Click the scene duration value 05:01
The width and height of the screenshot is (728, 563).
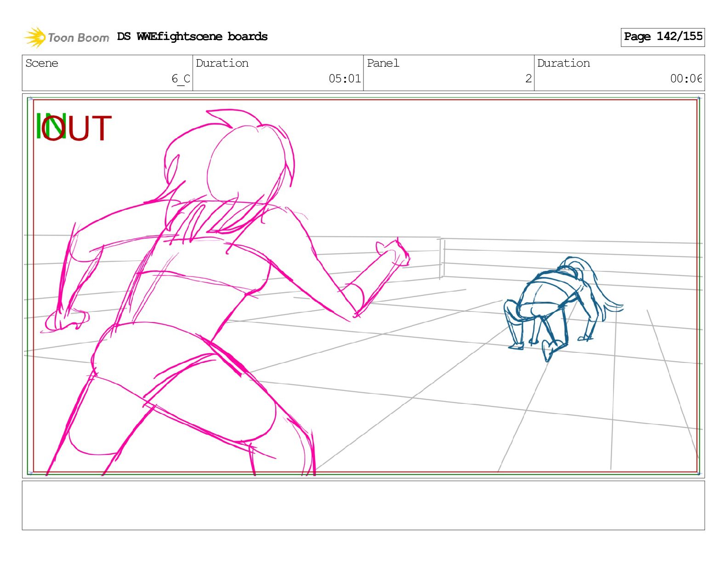point(345,79)
